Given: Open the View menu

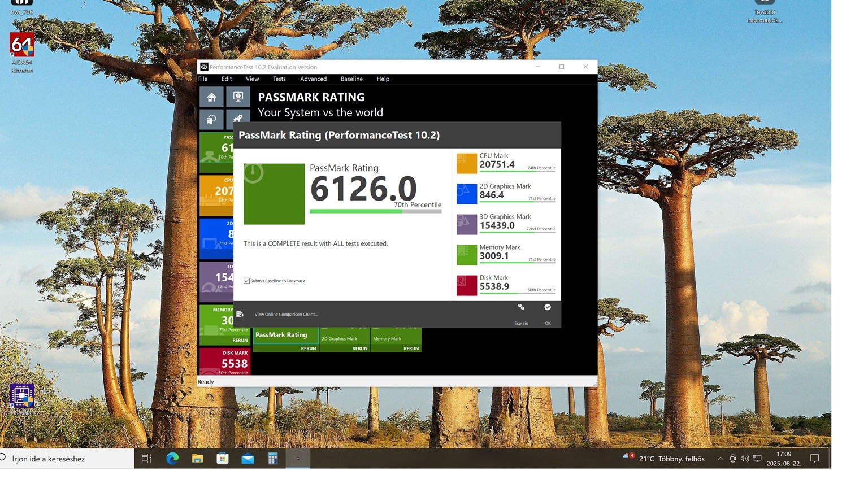Looking at the screenshot, I should 252,79.
